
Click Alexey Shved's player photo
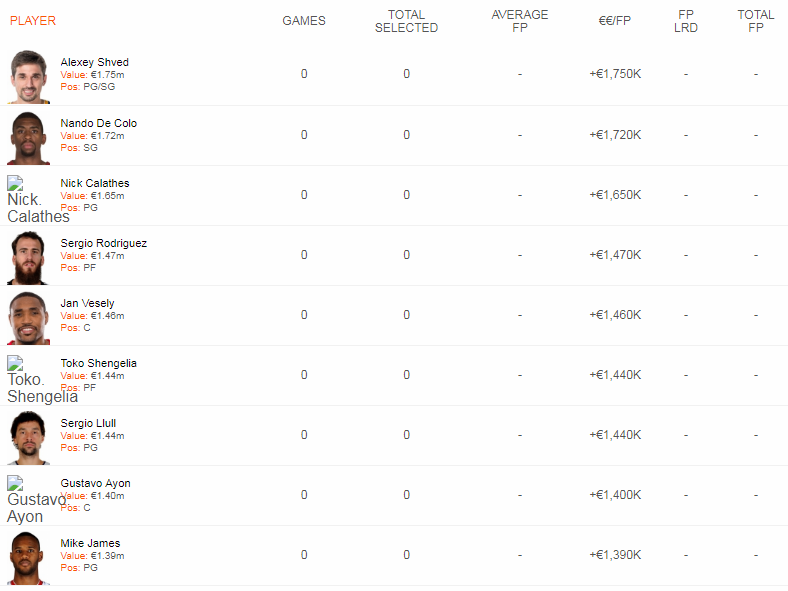(29, 76)
